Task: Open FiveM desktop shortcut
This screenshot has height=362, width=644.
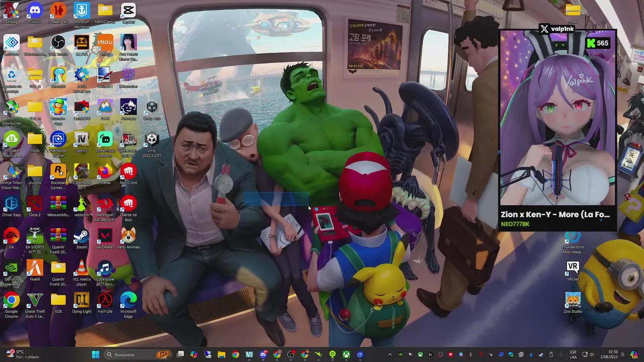Action: pyautogui.click(x=35, y=270)
